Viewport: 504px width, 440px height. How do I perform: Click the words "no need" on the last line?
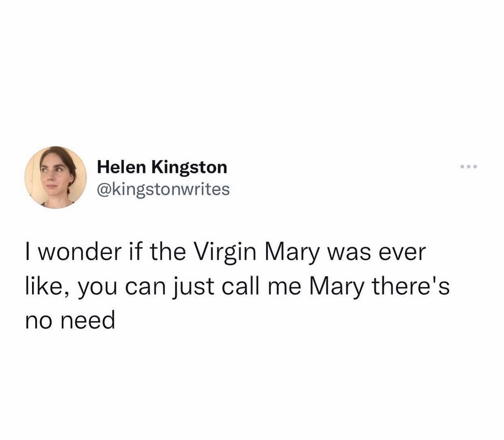(x=70, y=321)
